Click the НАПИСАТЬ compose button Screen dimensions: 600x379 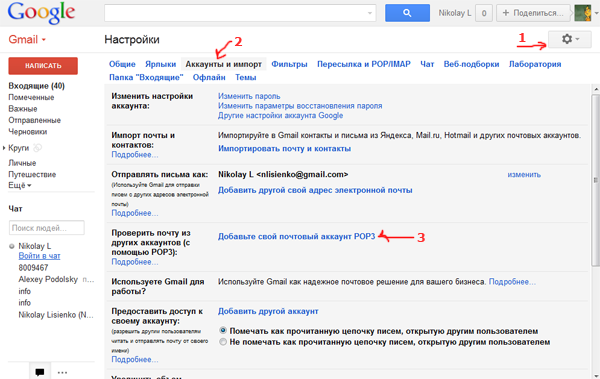[x=43, y=66]
